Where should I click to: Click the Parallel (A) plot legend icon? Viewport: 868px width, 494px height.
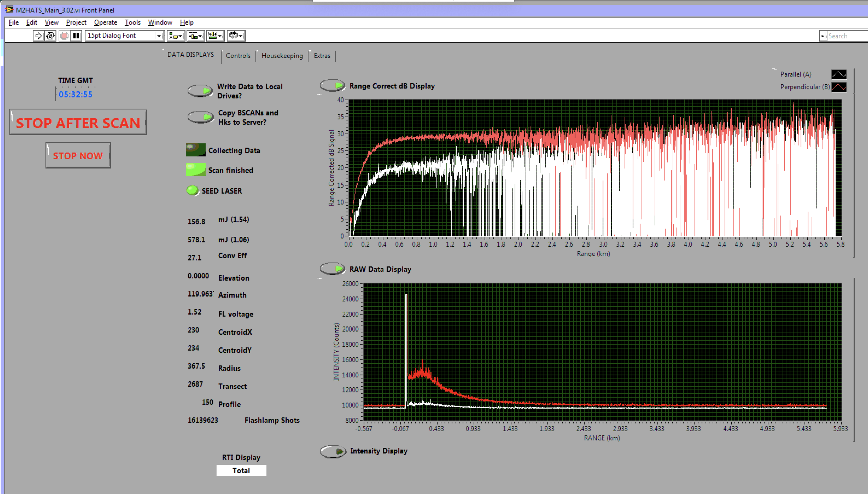[x=839, y=74]
